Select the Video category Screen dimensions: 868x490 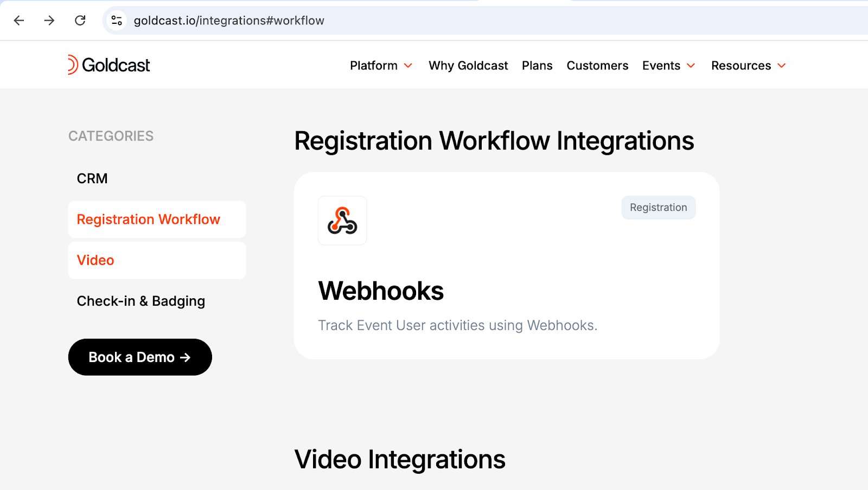[157, 260]
